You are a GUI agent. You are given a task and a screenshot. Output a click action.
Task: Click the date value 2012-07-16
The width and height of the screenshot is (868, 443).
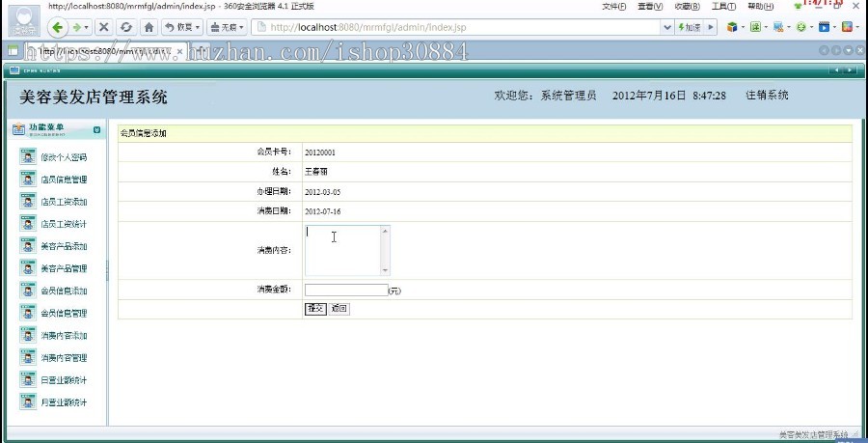tap(323, 211)
